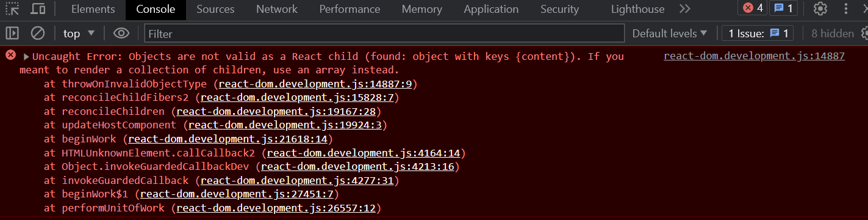The height and width of the screenshot is (220, 868).
Task: Expand the Uncaught Error message triangle
Action: tap(26, 56)
